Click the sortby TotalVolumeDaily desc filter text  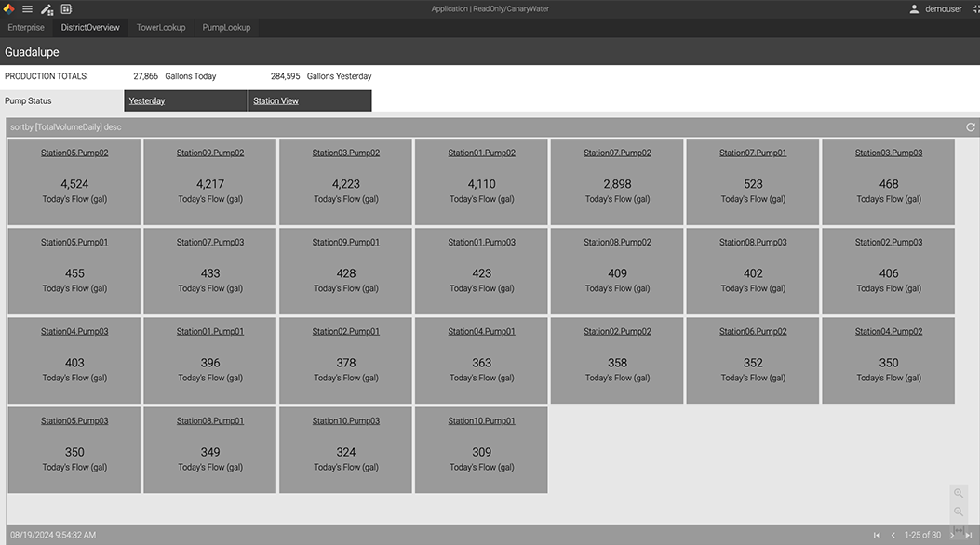pos(66,127)
